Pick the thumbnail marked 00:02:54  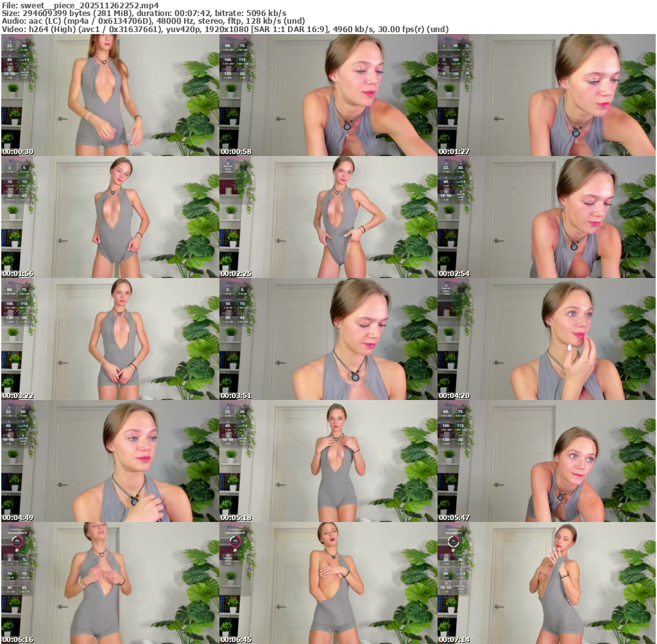[547, 217]
